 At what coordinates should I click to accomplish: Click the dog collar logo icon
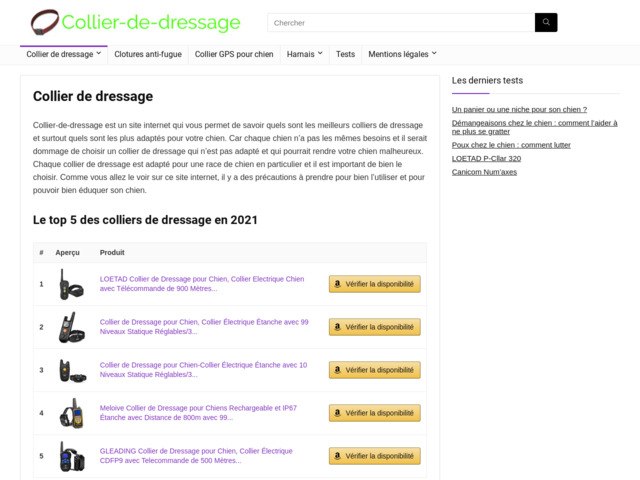pos(44,22)
